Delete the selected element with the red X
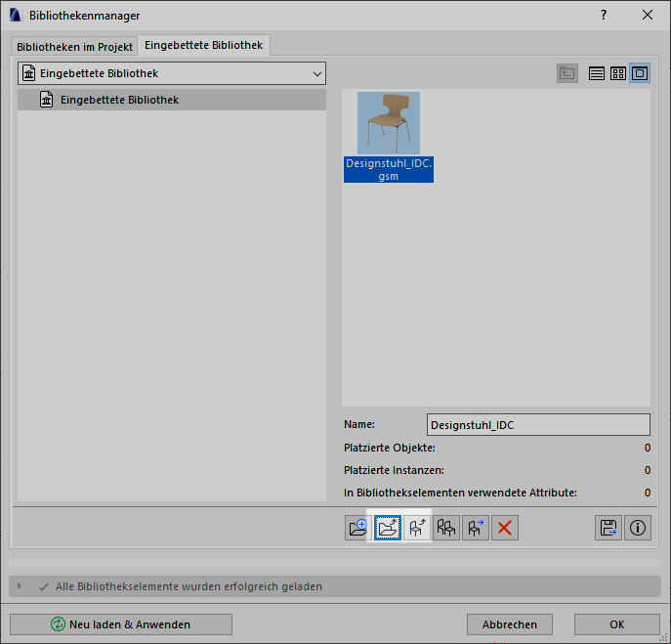The height and width of the screenshot is (644, 671). tap(505, 528)
